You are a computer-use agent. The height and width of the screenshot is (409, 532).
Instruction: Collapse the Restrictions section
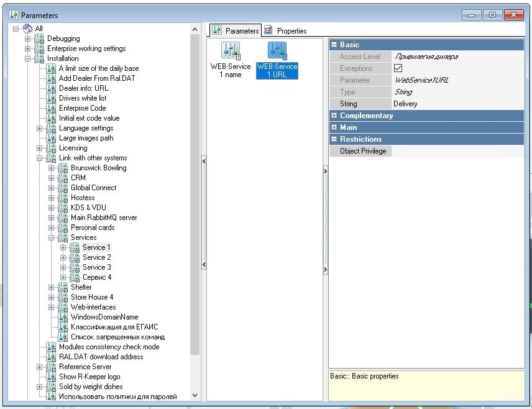click(334, 139)
